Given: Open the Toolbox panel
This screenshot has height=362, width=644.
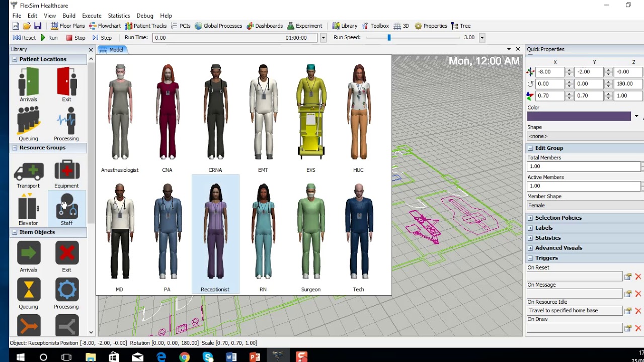Looking at the screenshot, I should pyautogui.click(x=375, y=26).
